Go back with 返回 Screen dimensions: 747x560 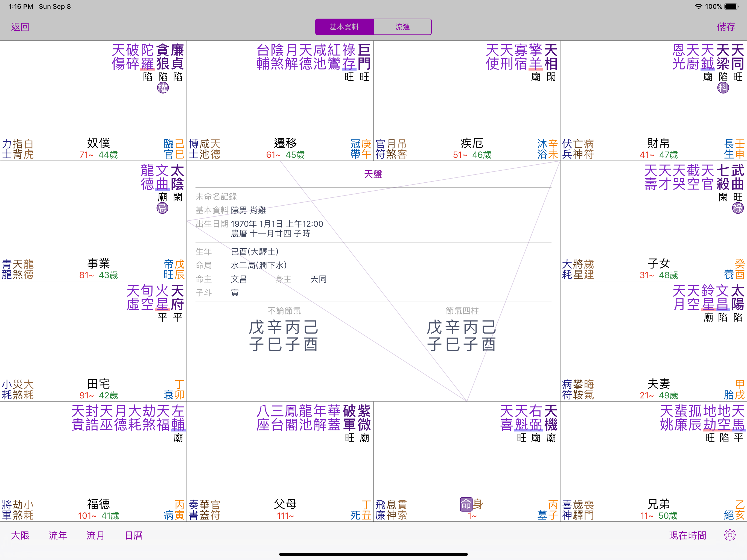(x=20, y=27)
